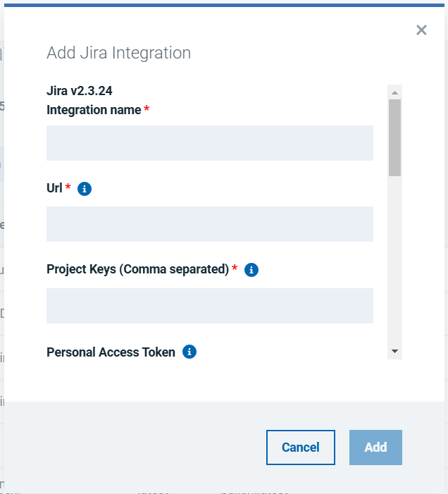Click the Jira v2.3.24 version text
This screenshot has height=494, width=448.
[80, 91]
